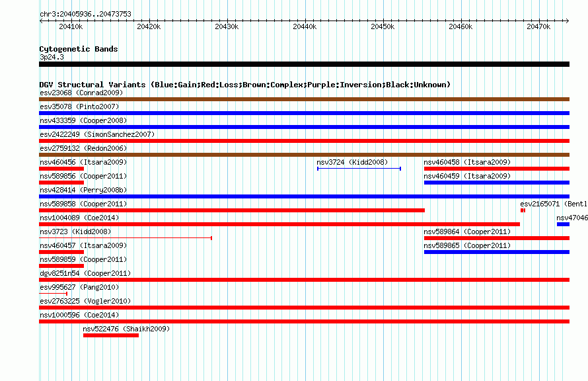Click the esv23068 (Conrad2009) variant label

click(81, 93)
